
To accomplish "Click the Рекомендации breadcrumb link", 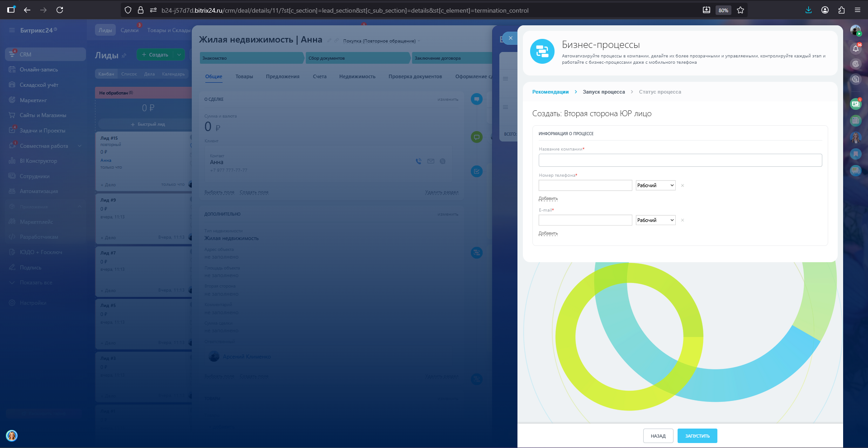I will click(550, 92).
